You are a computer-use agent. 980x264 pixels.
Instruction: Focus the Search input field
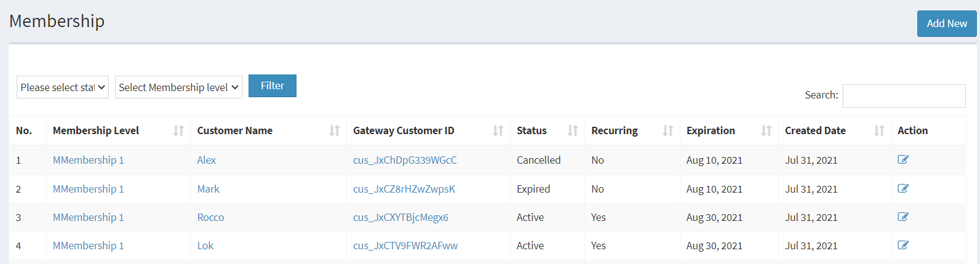[904, 96]
